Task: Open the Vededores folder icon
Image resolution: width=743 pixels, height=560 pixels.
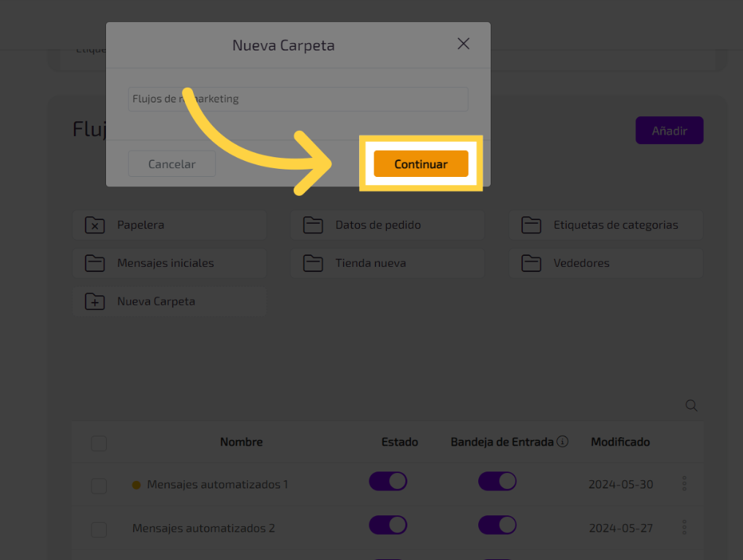Action: (531, 263)
